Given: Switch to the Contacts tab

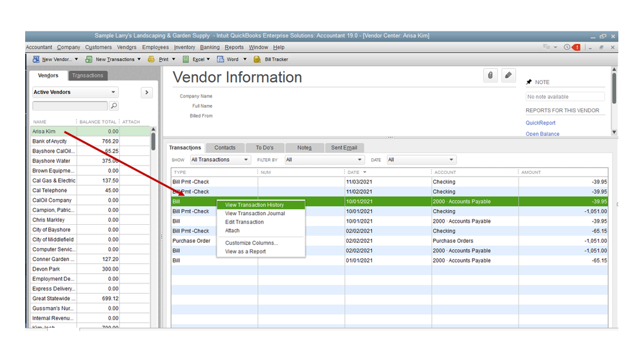Looking at the screenshot, I should tap(225, 148).
